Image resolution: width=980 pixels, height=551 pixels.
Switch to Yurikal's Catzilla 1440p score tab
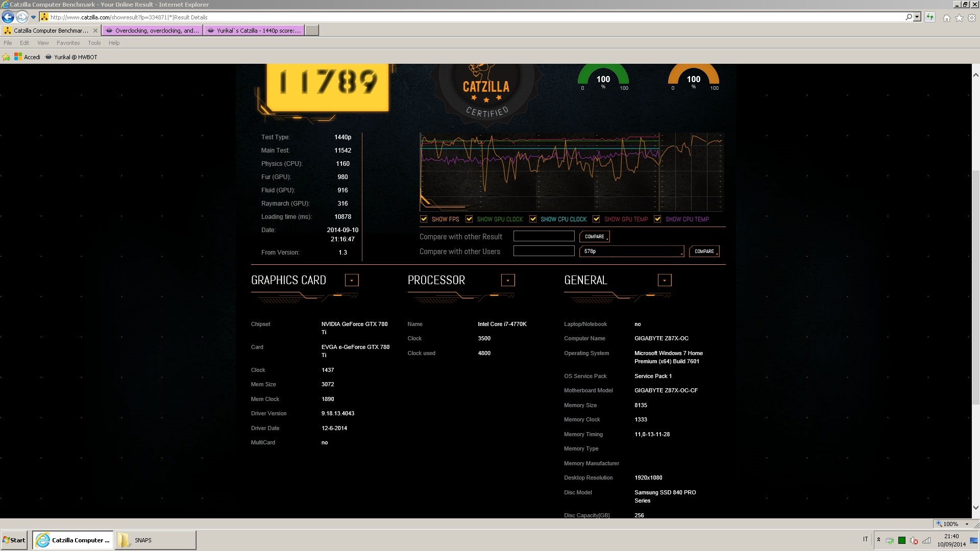(254, 31)
